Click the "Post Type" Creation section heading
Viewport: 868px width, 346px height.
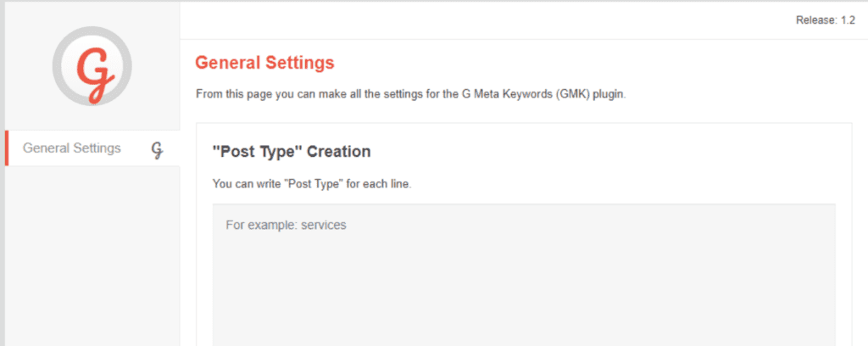[292, 152]
